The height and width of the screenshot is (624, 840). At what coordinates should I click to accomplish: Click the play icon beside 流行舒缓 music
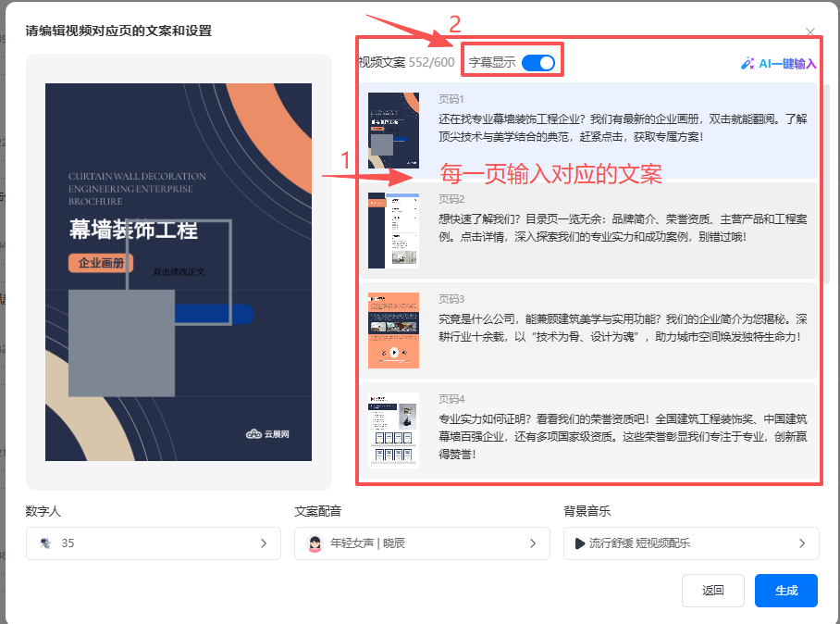point(580,543)
